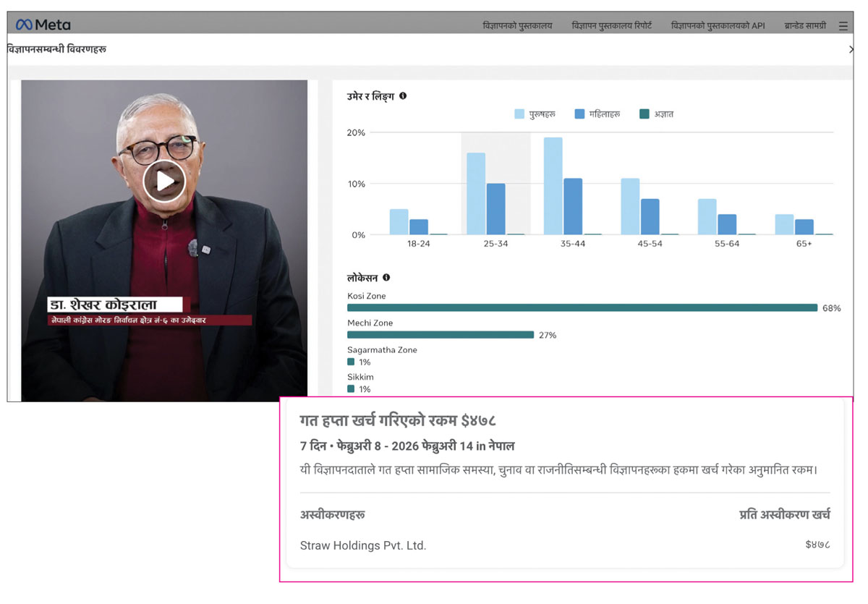Open ब्रान्डेड सामग्री link
This screenshot has height=604, width=868.
point(805,26)
